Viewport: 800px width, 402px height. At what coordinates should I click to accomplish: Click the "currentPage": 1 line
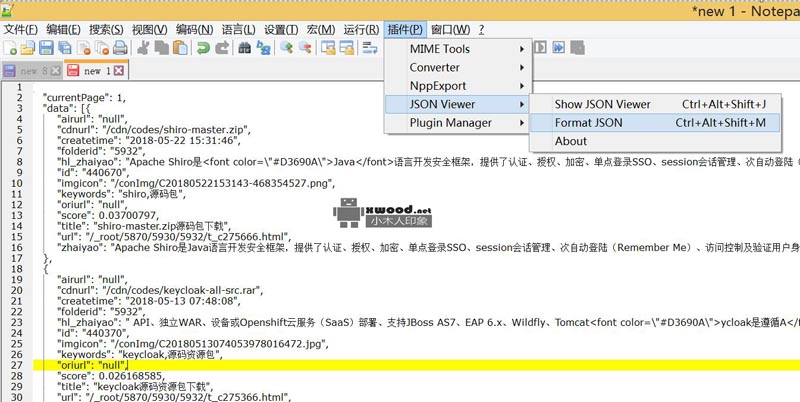[x=84, y=97]
